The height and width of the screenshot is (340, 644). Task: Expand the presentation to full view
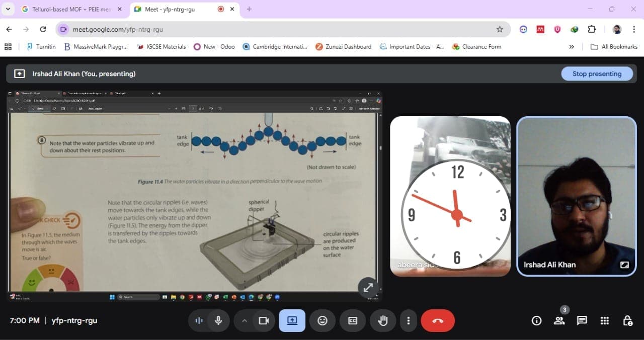[368, 287]
